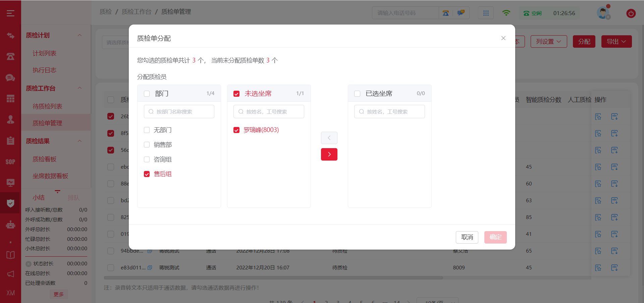Screen dimensions: 644x303
Task: Open 质检看板 in the side menu
Action: 44,159
